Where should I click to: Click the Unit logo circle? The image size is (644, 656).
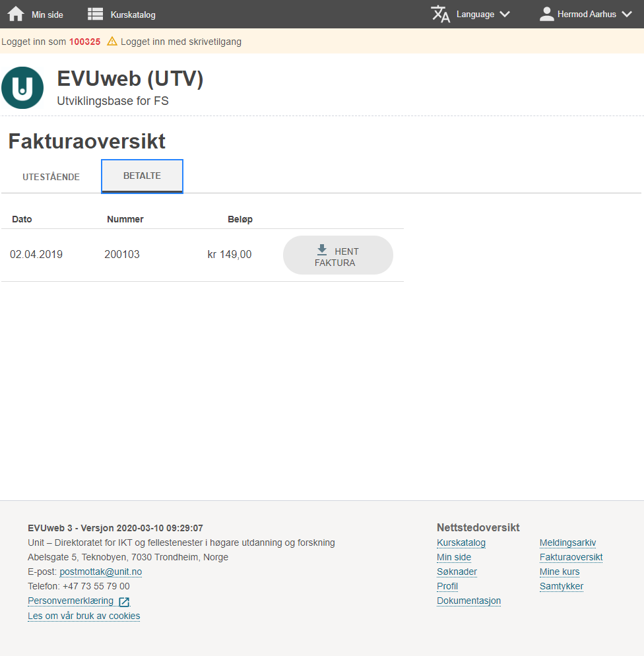click(x=22, y=88)
